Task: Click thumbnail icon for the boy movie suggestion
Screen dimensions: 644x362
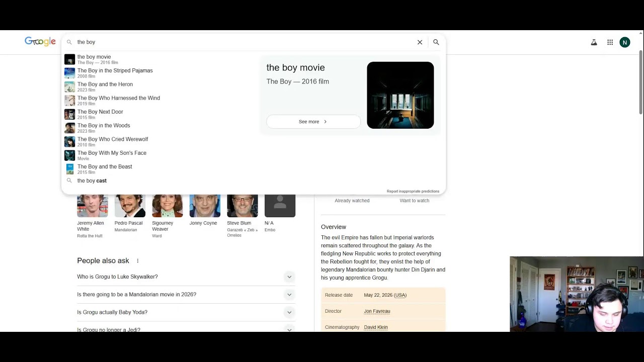Action: tap(69, 59)
